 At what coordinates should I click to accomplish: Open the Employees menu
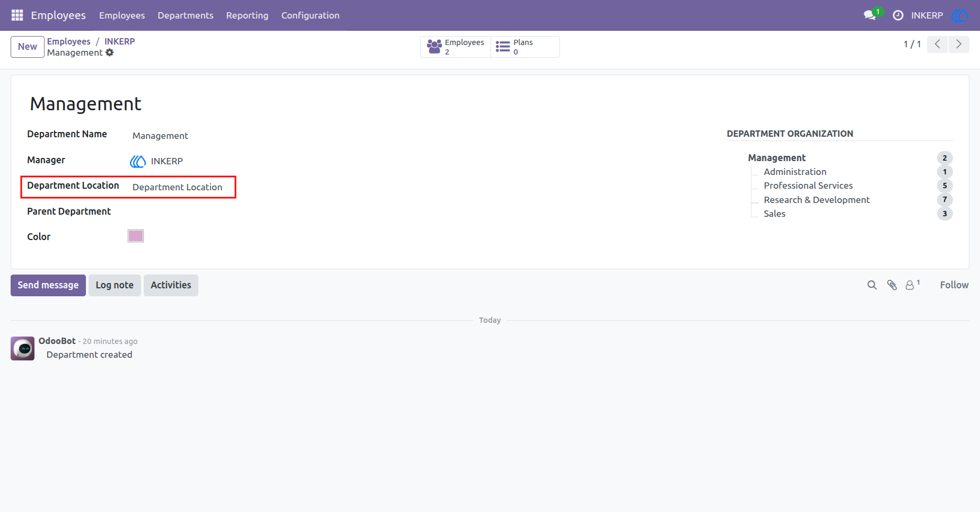(x=122, y=15)
